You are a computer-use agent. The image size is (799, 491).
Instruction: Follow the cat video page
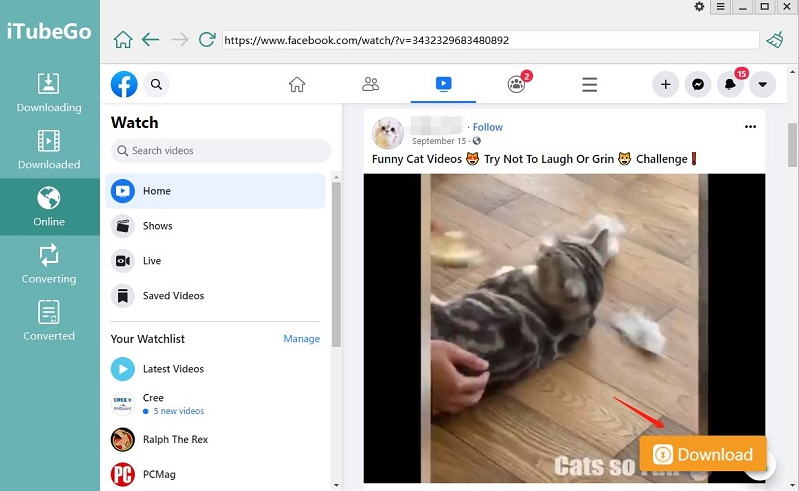[x=488, y=127]
